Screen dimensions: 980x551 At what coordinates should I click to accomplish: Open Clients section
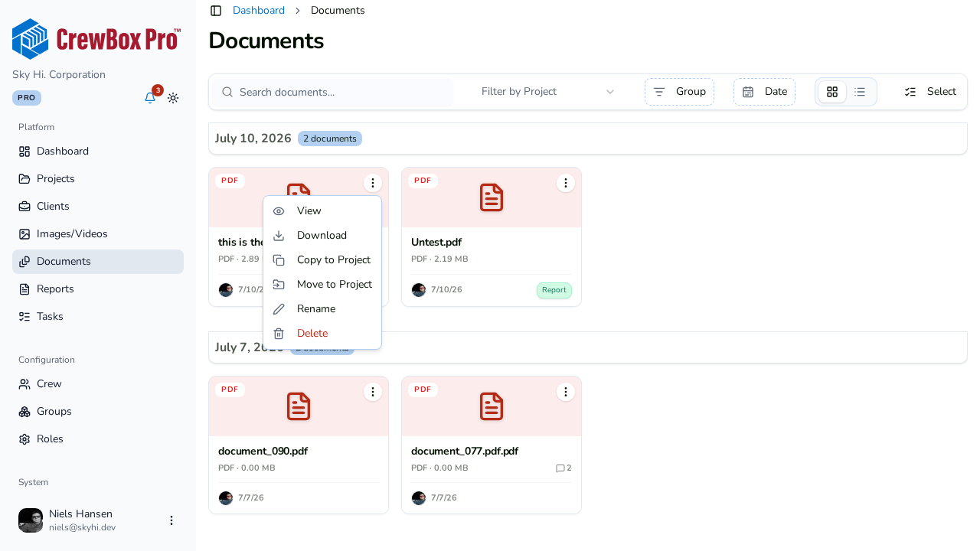click(x=98, y=207)
